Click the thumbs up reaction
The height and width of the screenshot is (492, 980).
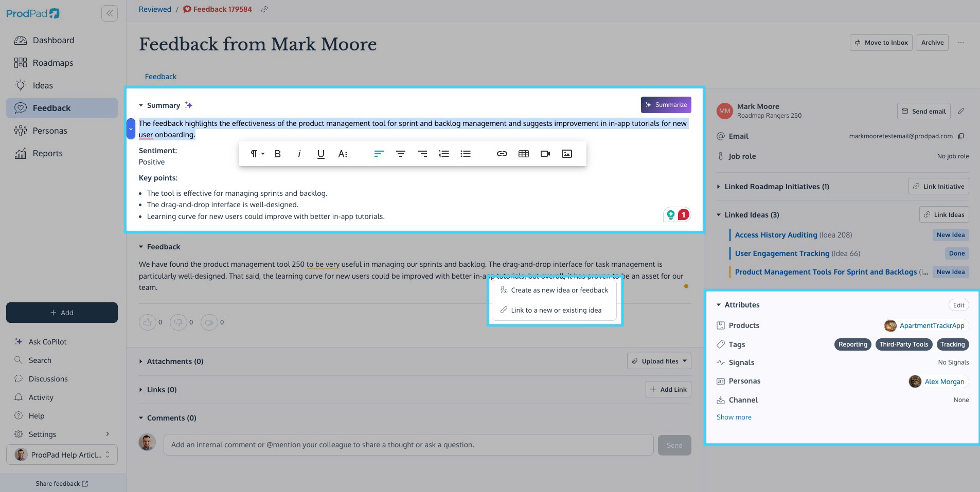(148, 322)
